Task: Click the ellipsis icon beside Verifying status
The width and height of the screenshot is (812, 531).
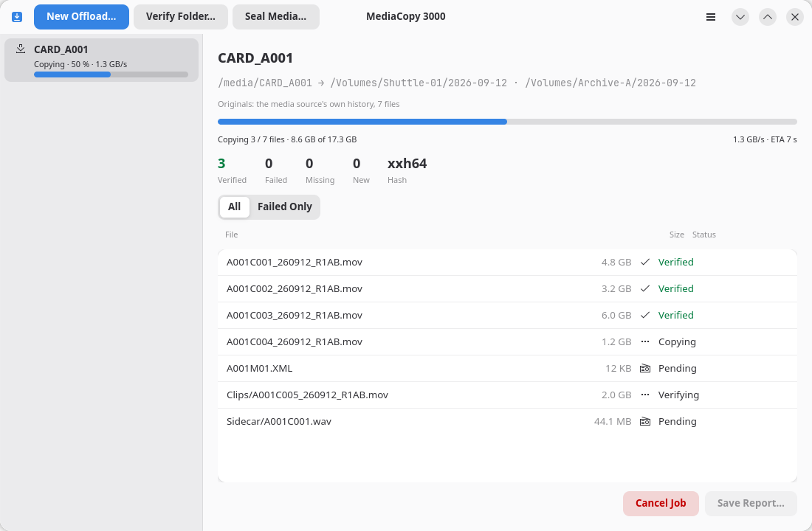Action: point(644,395)
